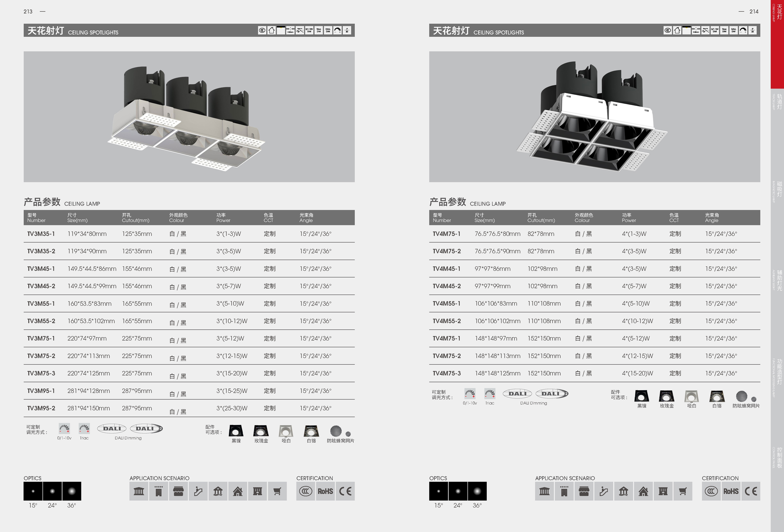This screenshot has height=532, width=784.
Task: Click the escalator scenario icon on page 214
Action: tap(603, 491)
